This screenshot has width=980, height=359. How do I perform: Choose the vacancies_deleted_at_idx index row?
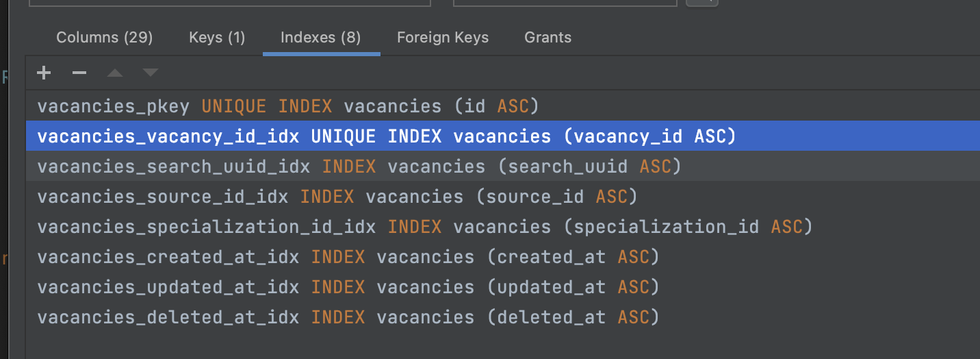(348, 317)
